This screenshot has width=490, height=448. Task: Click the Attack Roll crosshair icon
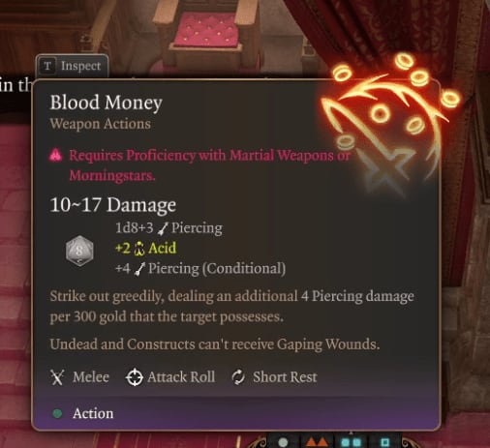134,377
